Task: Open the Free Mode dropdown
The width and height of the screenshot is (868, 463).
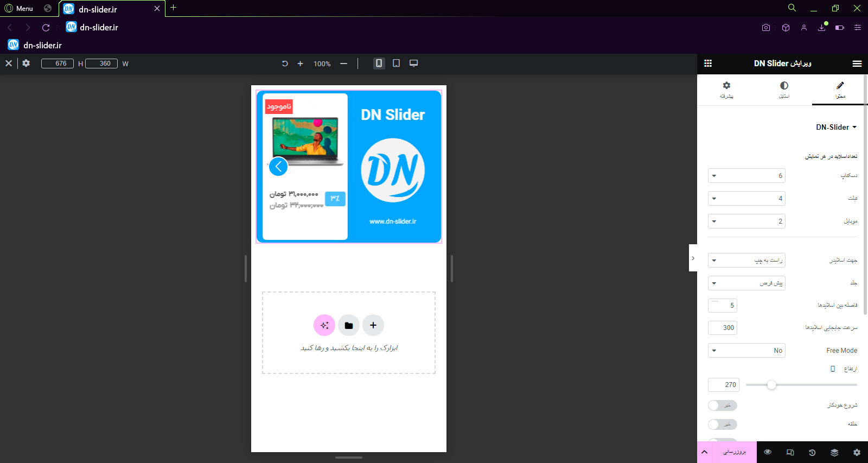Action: click(x=746, y=350)
